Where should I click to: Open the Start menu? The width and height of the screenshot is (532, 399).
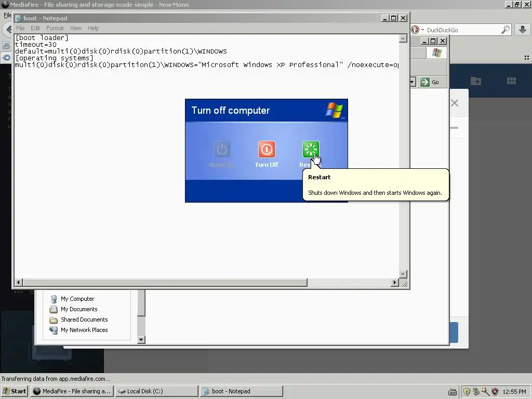[14, 391]
